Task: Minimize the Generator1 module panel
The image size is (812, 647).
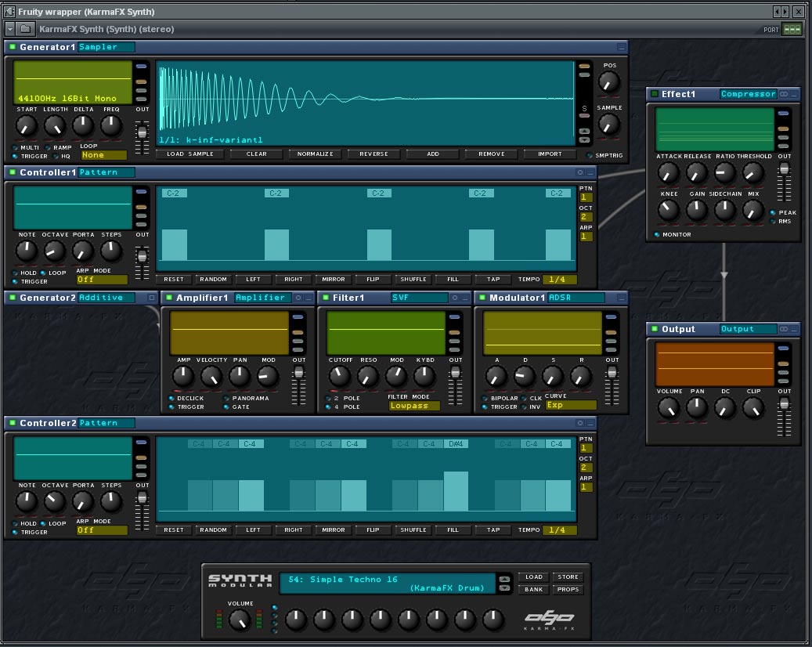Action: (x=622, y=47)
